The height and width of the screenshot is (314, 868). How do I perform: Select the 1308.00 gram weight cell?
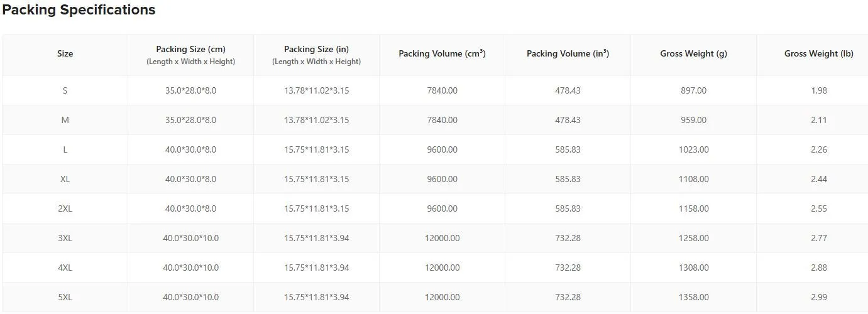[693, 268]
